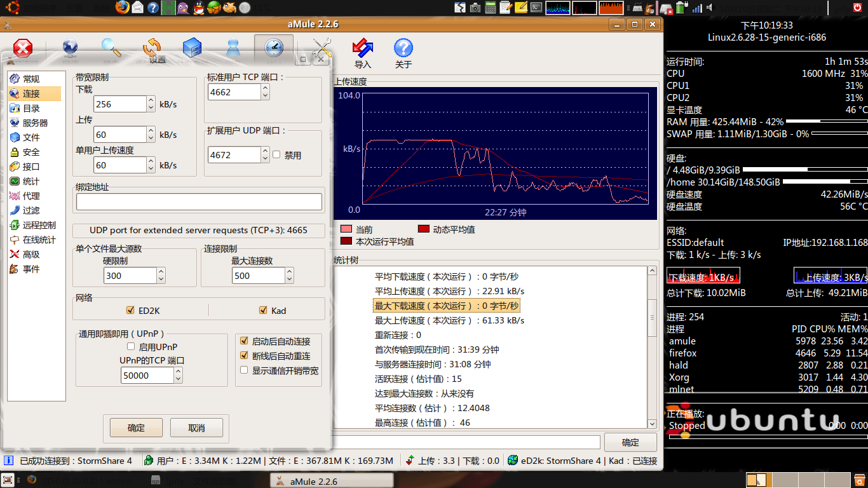Click the statistics tree scrollbar down arrow
The image size is (868, 488).
[x=652, y=423]
